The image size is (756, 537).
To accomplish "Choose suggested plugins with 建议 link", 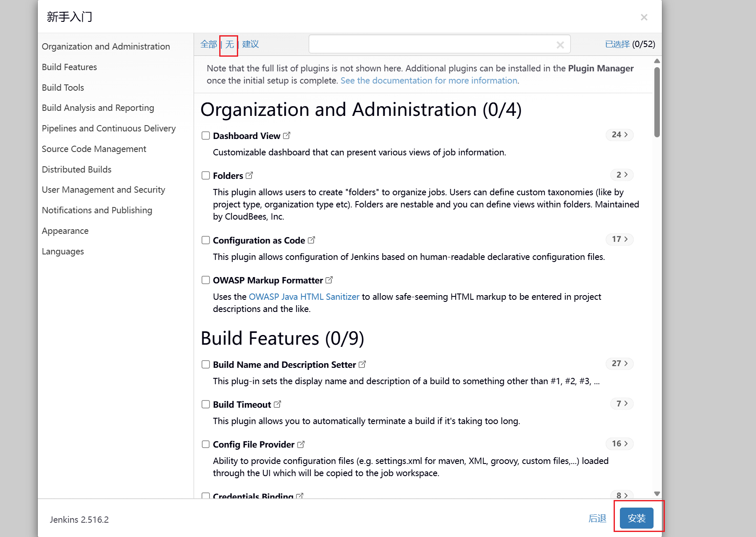I will coord(250,44).
